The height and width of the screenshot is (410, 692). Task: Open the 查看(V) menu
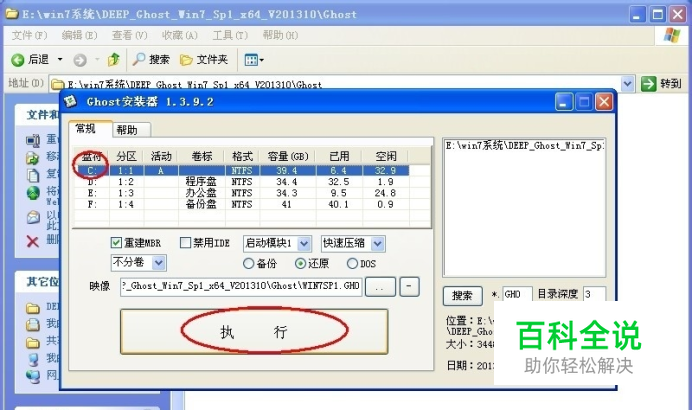pos(129,35)
